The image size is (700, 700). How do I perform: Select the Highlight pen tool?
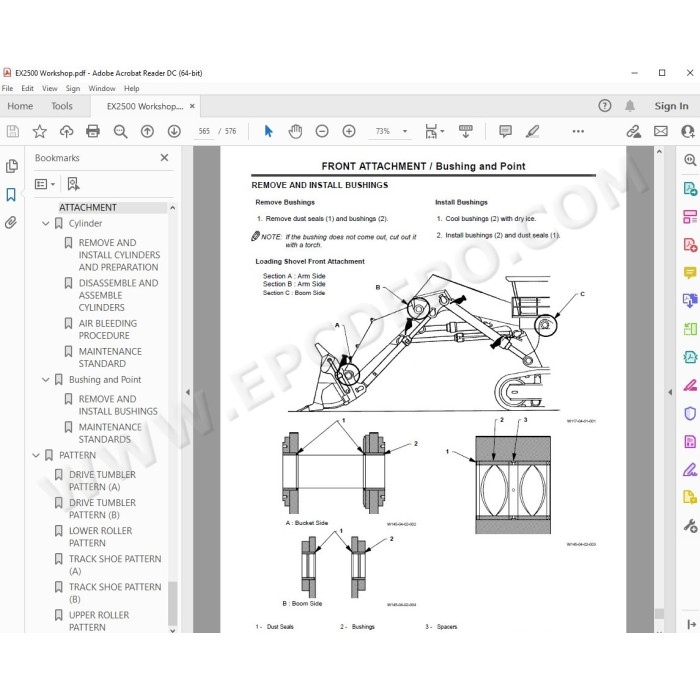coord(533,131)
